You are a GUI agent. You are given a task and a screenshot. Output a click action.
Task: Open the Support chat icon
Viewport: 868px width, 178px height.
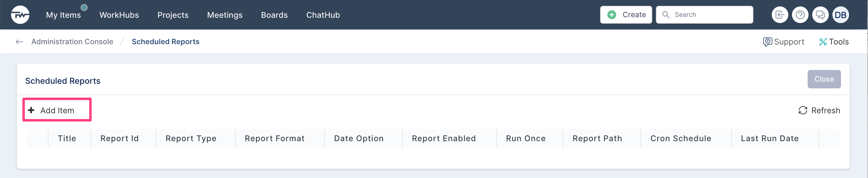coord(767,42)
